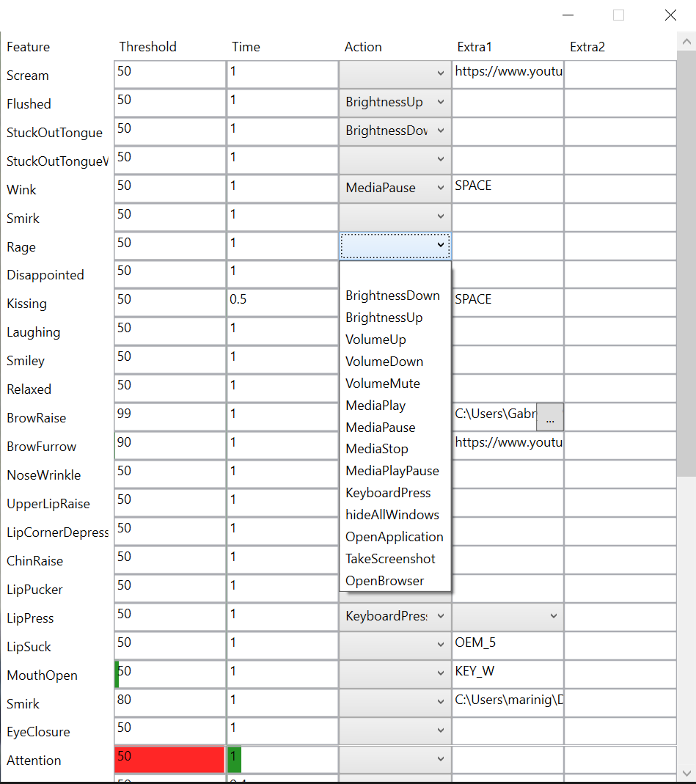Edit the LipSuck Extra1 field OEM_5
This screenshot has height=784, width=696.
(x=508, y=645)
